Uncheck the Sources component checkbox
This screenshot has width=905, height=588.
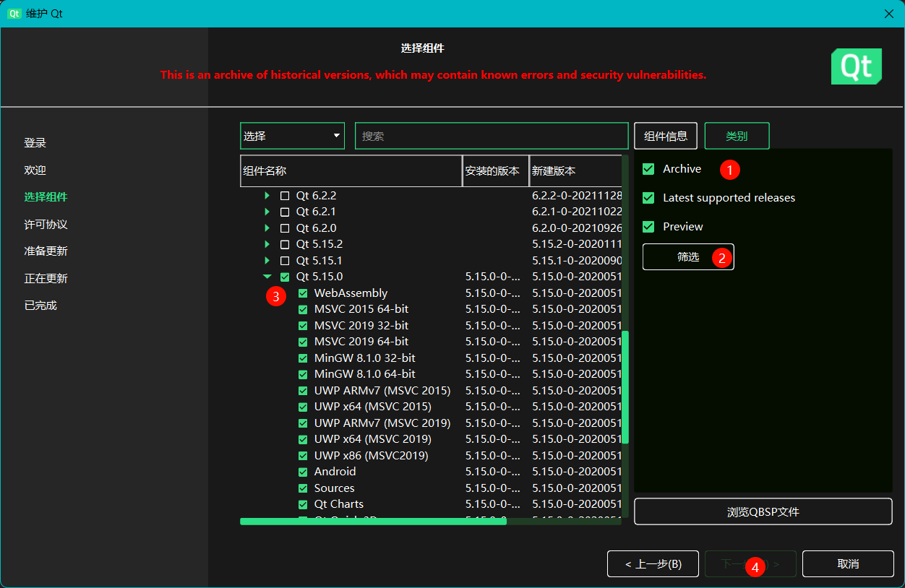pyautogui.click(x=303, y=488)
